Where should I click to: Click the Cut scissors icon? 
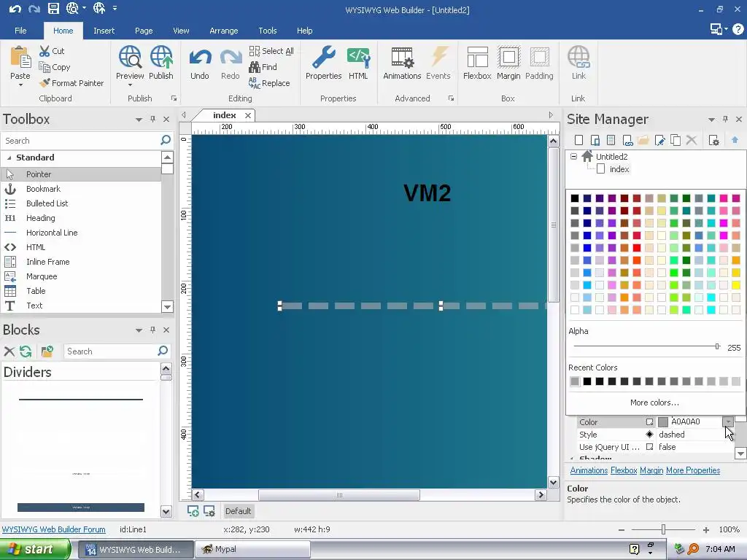click(x=44, y=51)
